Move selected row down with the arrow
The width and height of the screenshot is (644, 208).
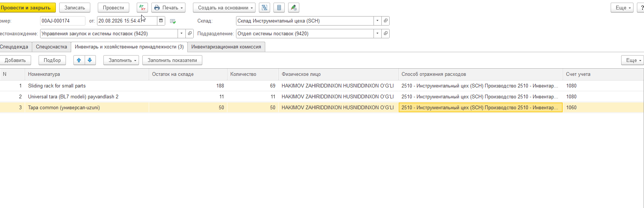pos(90,60)
